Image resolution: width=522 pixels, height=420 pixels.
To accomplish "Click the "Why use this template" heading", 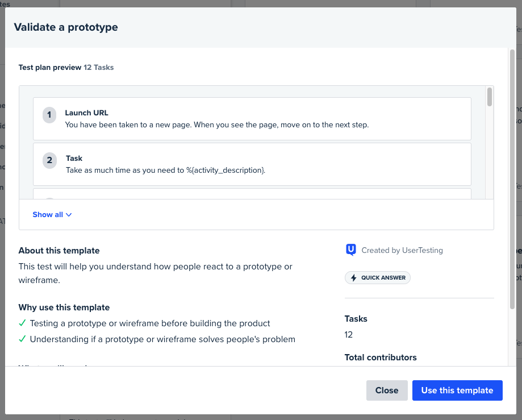I will (x=64, y=307).
